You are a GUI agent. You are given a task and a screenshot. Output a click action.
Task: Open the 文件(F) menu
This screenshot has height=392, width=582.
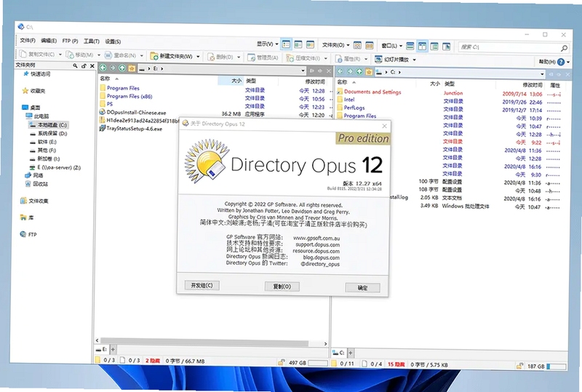28,40
